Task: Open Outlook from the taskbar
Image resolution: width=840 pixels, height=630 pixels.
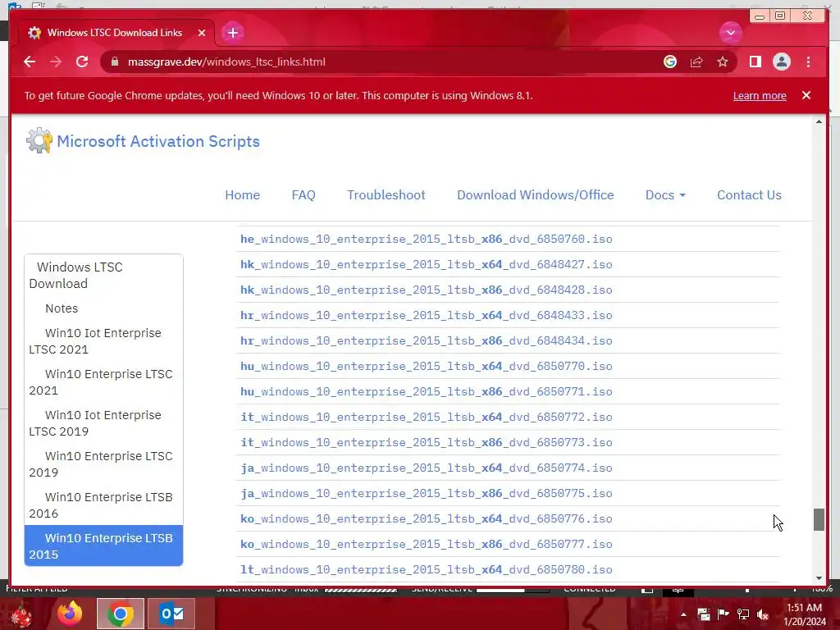Action: [x=171, y=614]
